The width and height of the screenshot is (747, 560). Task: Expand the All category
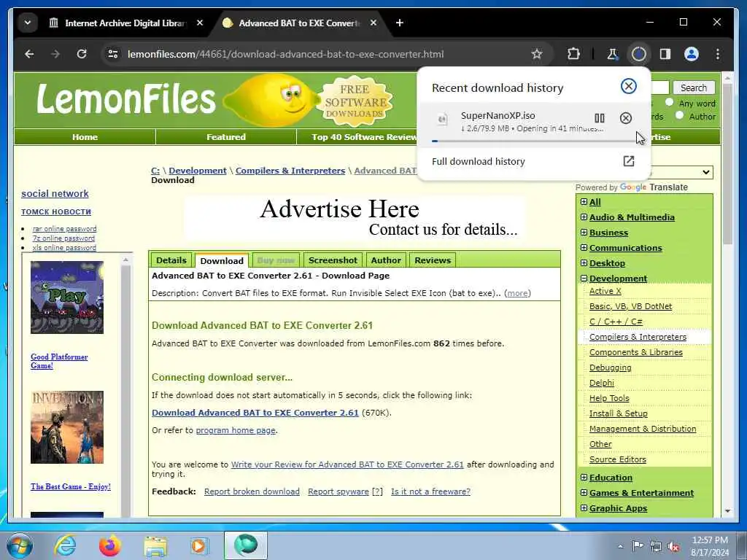coord(584,202)
